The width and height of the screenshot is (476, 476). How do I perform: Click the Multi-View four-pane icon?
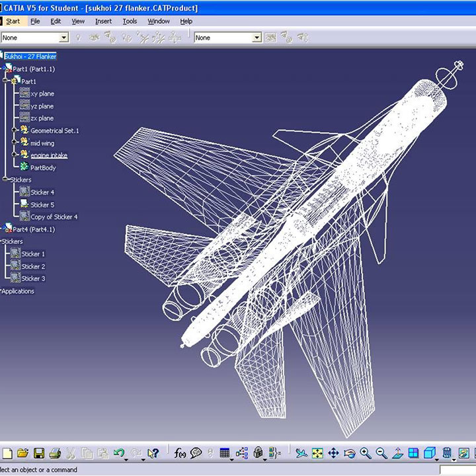point(413,454)
